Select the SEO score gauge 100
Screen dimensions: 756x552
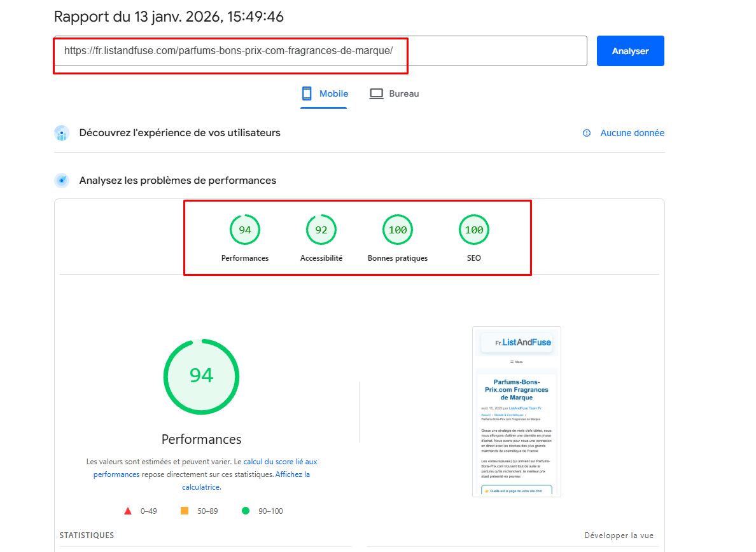[x=474, y=230]
